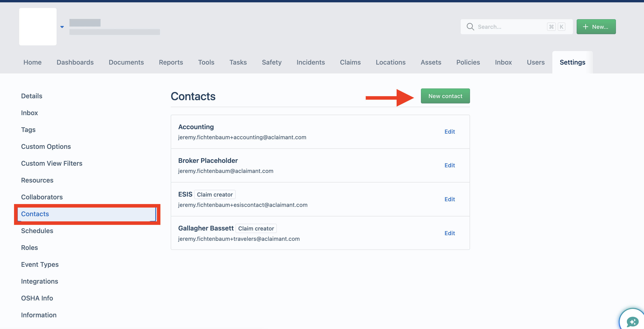Edit the Accounting contact
Viewport: 644px width, 329px height.
449,132
